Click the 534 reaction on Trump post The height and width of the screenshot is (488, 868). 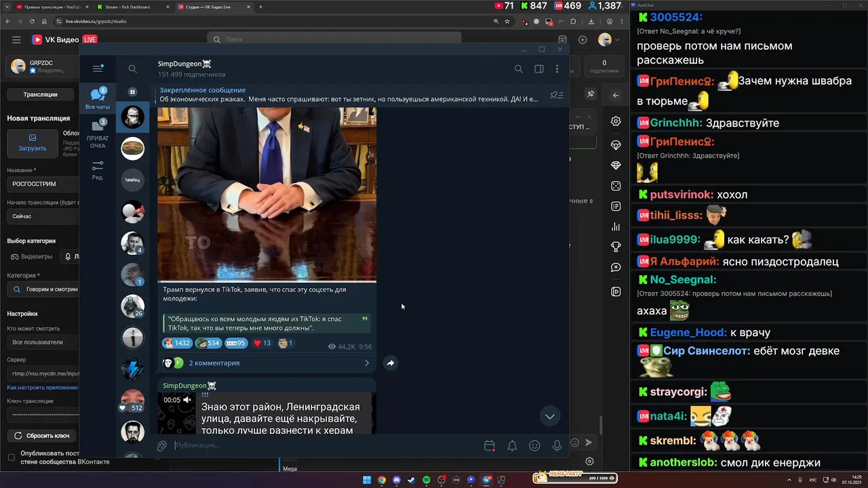tap(208, 343)
